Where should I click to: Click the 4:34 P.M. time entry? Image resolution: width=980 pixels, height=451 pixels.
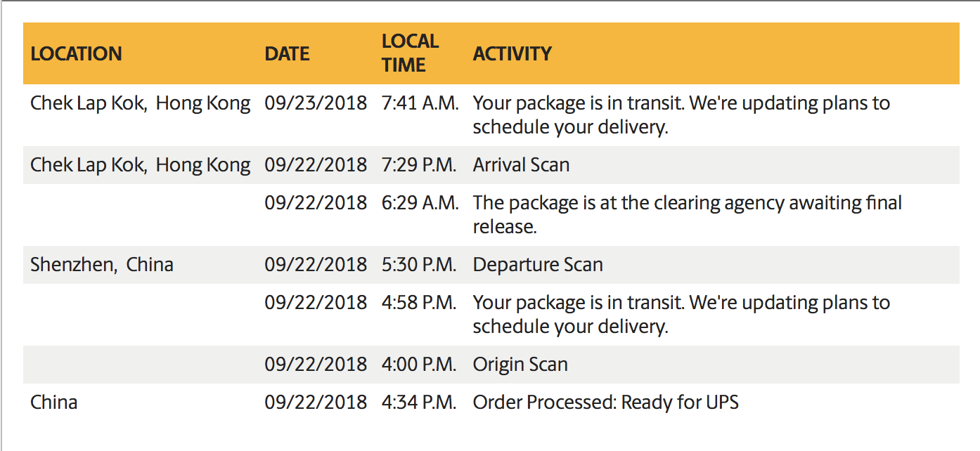(x=419, y=403)
